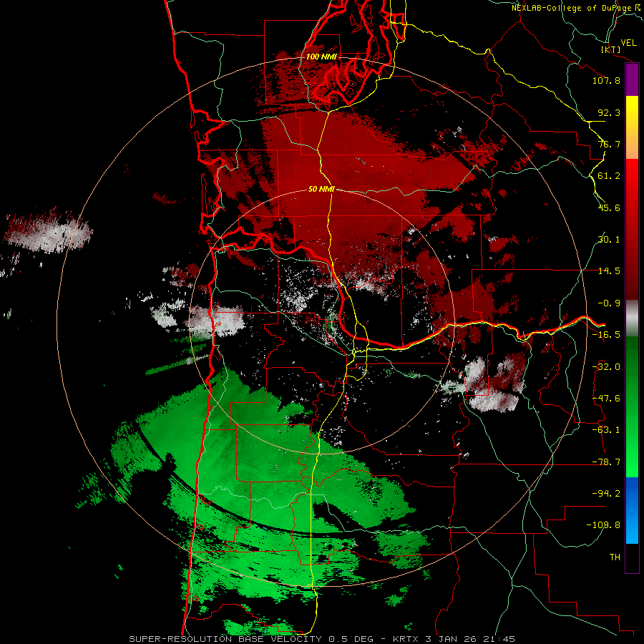Click the -109.8 value on velocity scale
The width and height of the screenshot is (644, 644).
(x=603, y=525)
